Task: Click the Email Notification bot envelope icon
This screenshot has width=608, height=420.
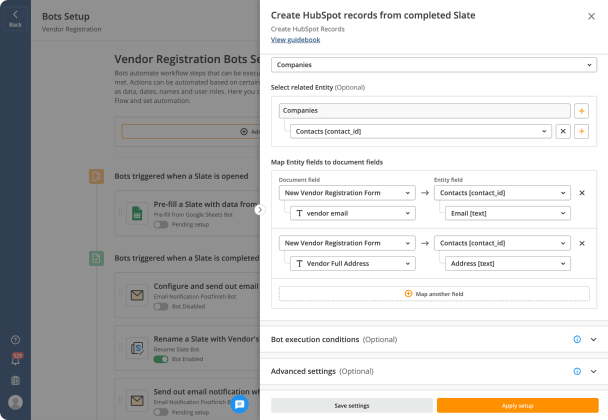Action: point(137,295)
